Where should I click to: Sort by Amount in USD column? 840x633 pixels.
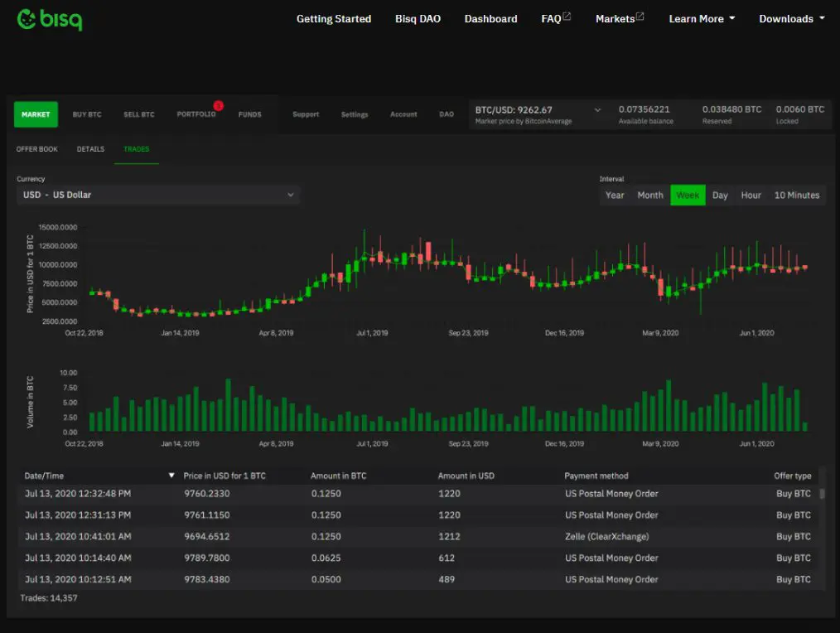[x=466, y=476]
